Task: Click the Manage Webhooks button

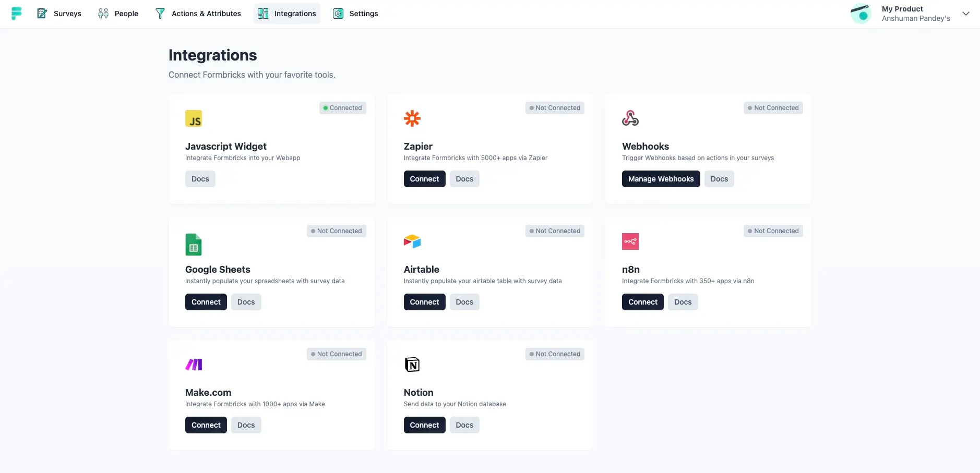Action: (661, 179)
